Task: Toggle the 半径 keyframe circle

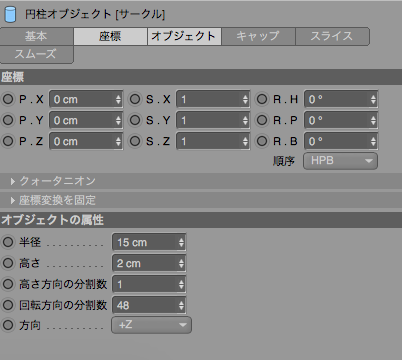Action: pos(8,242)
